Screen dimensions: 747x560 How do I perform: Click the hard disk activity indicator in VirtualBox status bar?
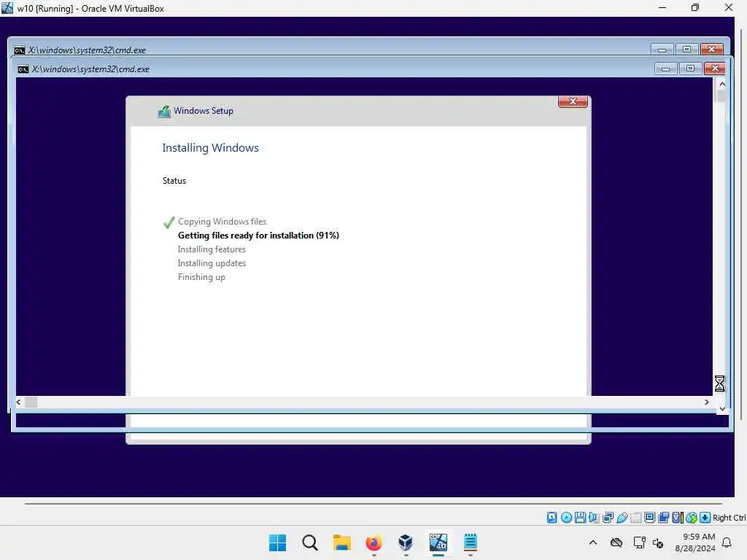[551, 518]
